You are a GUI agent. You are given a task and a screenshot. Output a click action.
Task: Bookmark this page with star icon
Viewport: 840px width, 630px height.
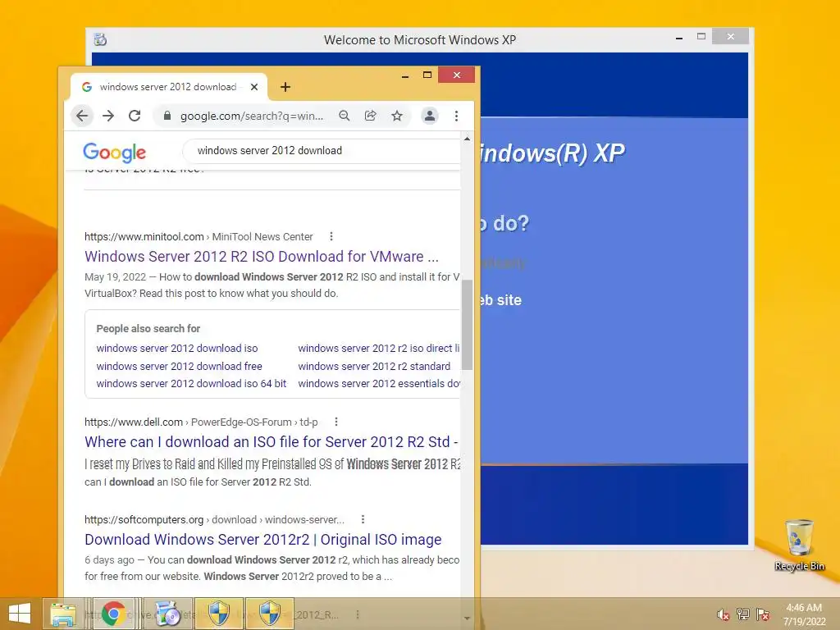tap(396, 116)
